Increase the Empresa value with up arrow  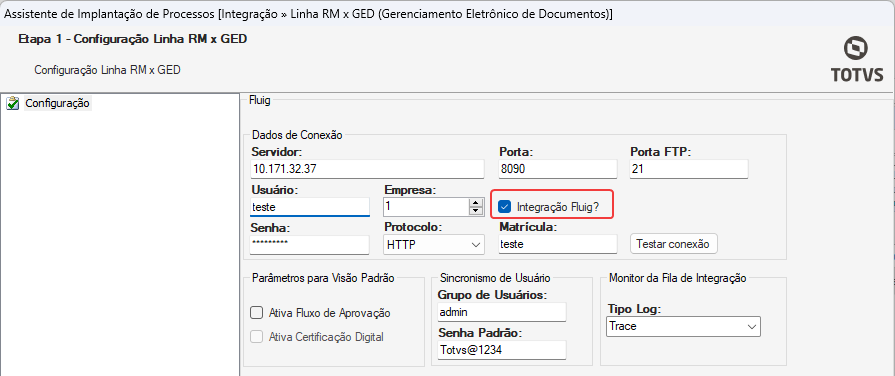(x=475, y=203)
